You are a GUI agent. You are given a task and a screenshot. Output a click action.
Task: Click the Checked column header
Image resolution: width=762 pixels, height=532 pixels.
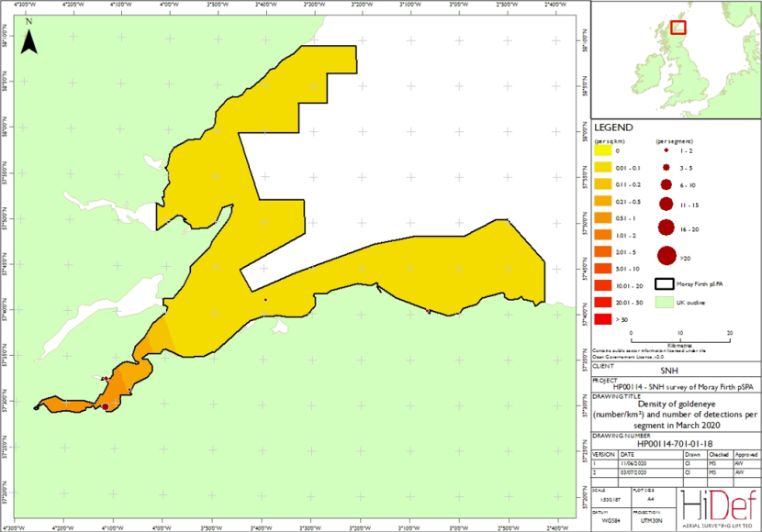click(719, 455)
